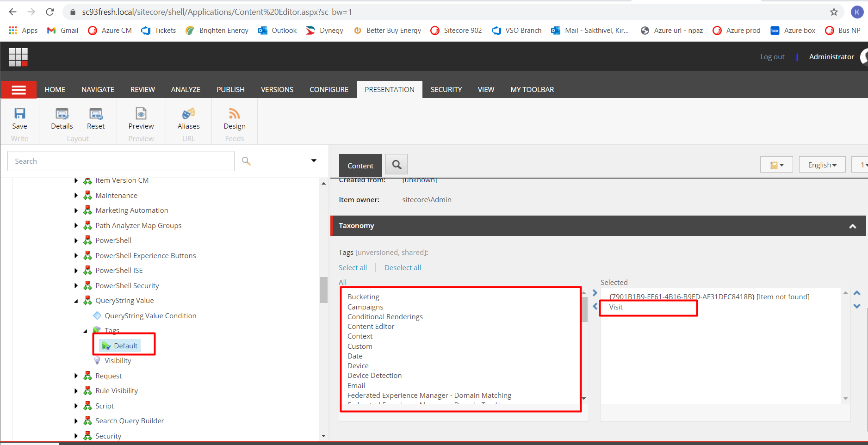Image resolution: width=868 pixels, height=445 pixels.
Task: Open the Content editor tab
Action: [360, 166]
